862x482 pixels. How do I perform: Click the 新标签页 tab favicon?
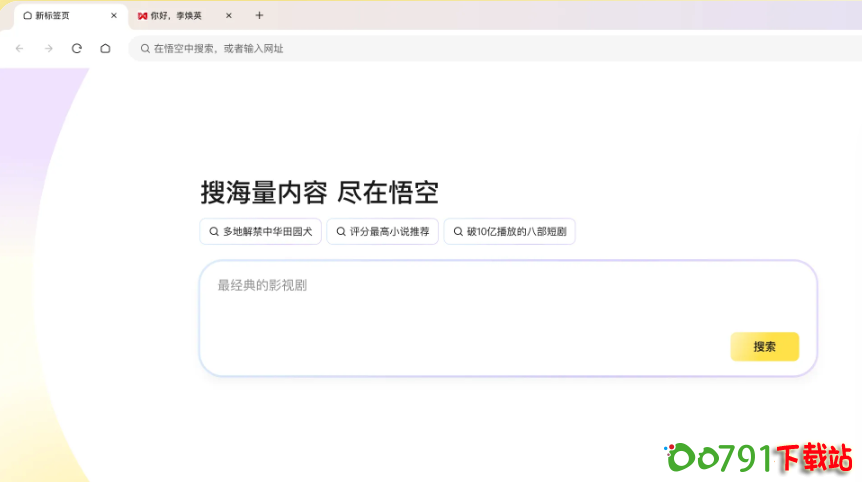27,16
